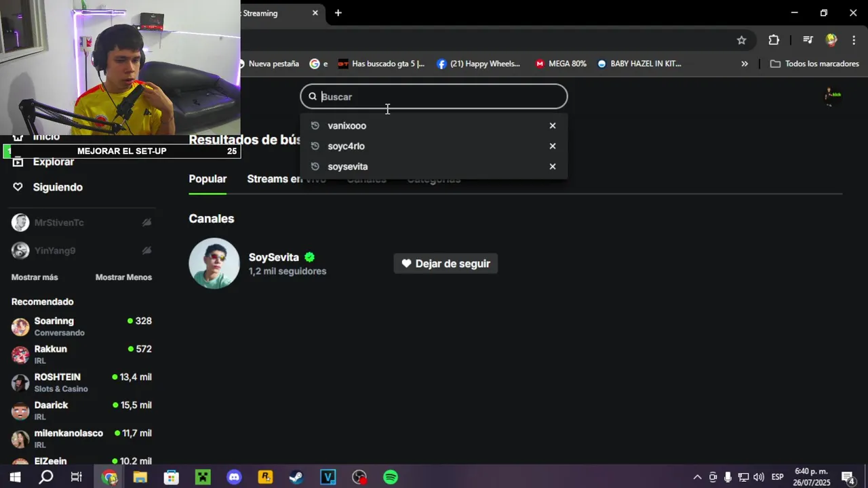
Task: Open the Nueva pestaña bookmark
Action: (270, 64)
